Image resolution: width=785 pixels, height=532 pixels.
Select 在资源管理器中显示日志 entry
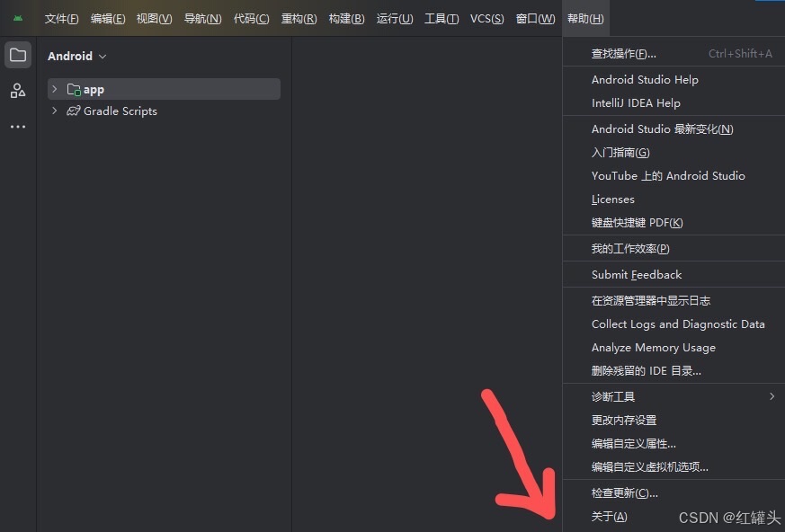(x=673, y=301)
